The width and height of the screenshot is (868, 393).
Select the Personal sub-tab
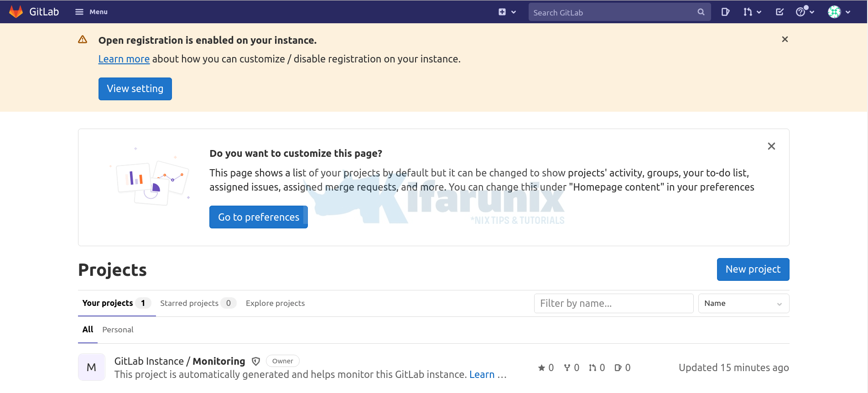(118, 330)
